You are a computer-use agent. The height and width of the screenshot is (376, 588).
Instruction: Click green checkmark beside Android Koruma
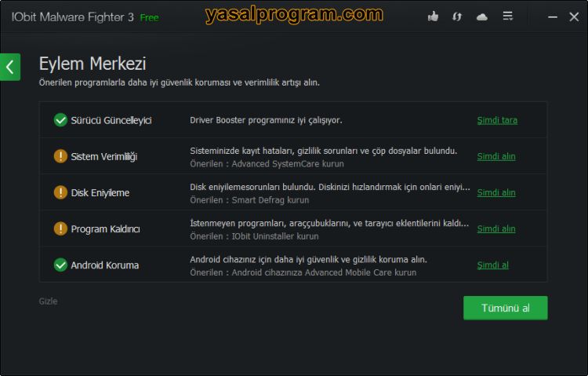(x=60, y=265)
